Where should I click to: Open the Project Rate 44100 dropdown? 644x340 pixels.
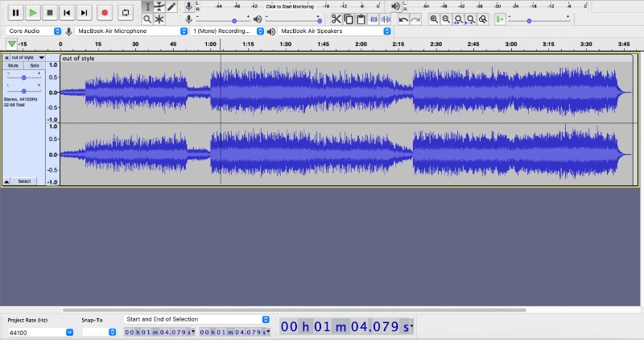[41, 332]
